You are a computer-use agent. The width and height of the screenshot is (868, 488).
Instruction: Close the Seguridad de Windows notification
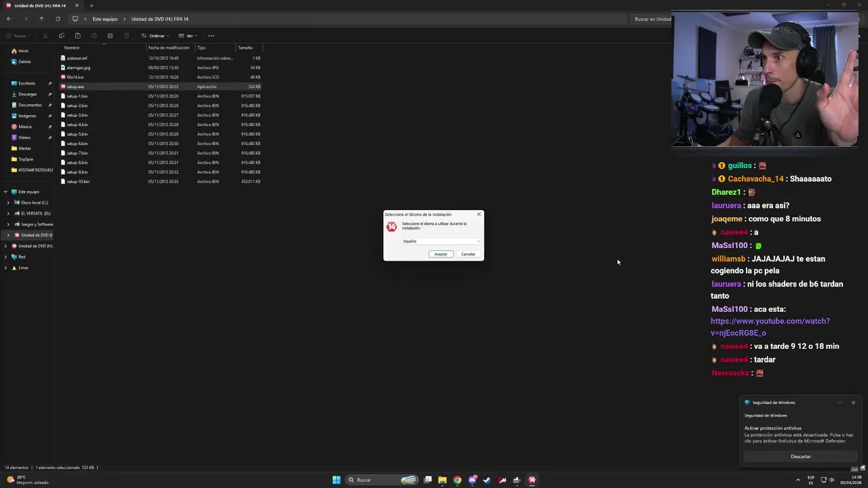853,403
